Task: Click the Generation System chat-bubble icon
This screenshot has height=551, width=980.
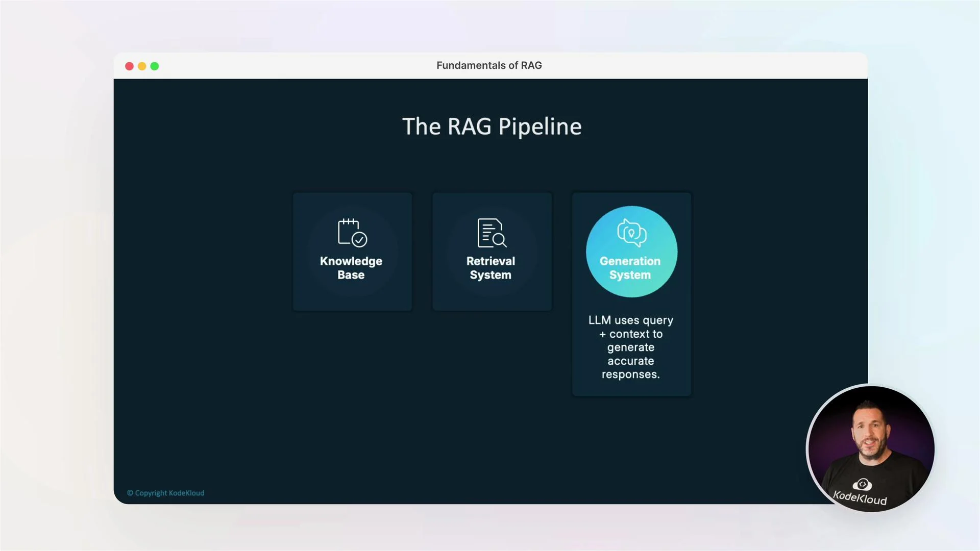Action: click(x=632, y=233)
